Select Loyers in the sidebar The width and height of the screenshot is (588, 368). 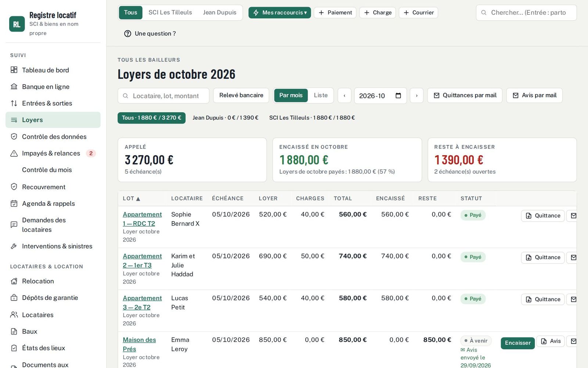point(53,120)
